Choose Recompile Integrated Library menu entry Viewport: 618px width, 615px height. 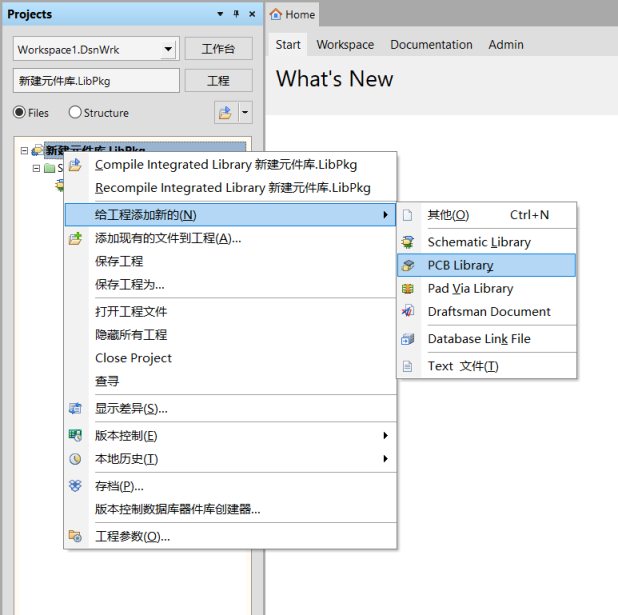point(230,188)
